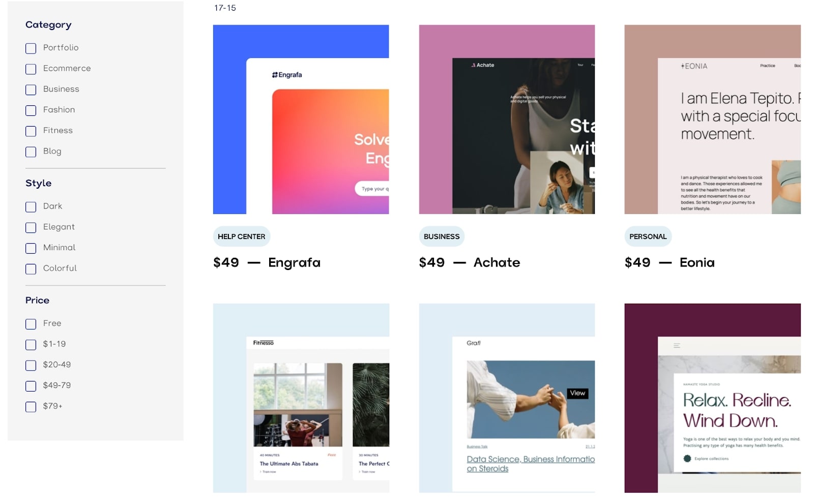Select the Fashion filter checkbox

point(31,110)
